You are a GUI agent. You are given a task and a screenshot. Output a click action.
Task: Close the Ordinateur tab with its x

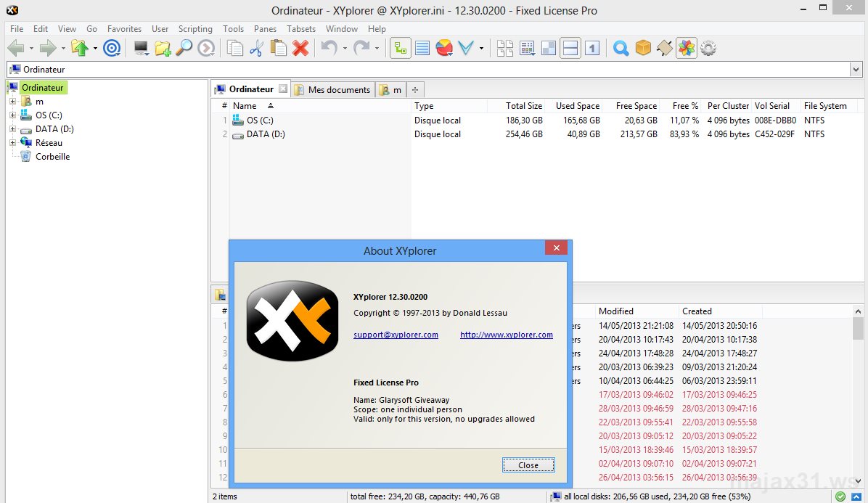[283, 89]
